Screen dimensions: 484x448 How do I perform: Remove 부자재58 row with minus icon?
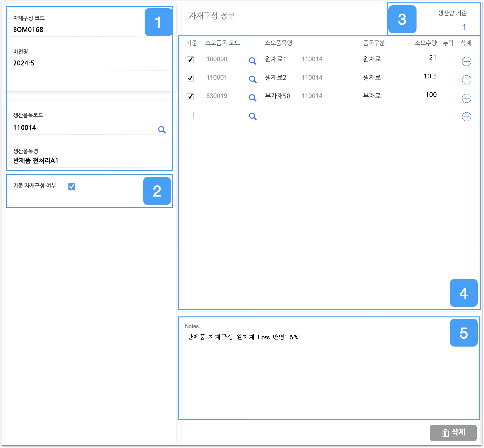[466, 98]
